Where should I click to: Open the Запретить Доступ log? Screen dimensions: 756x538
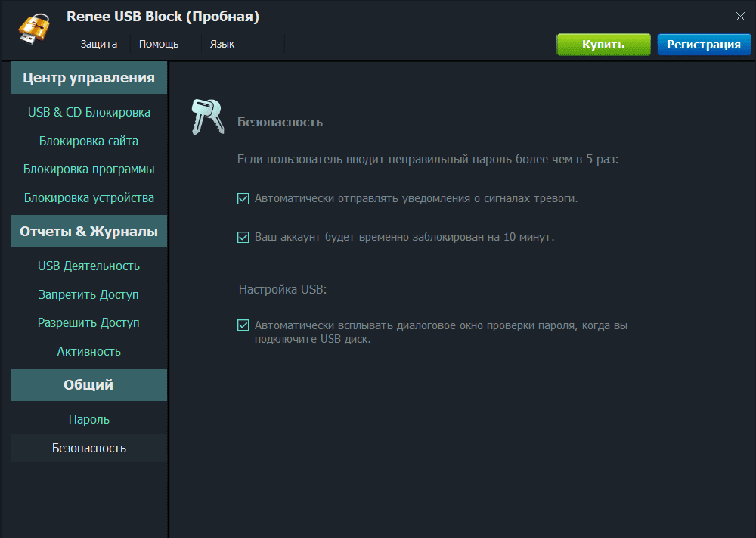pyautogui.click(x=89, y=294)
